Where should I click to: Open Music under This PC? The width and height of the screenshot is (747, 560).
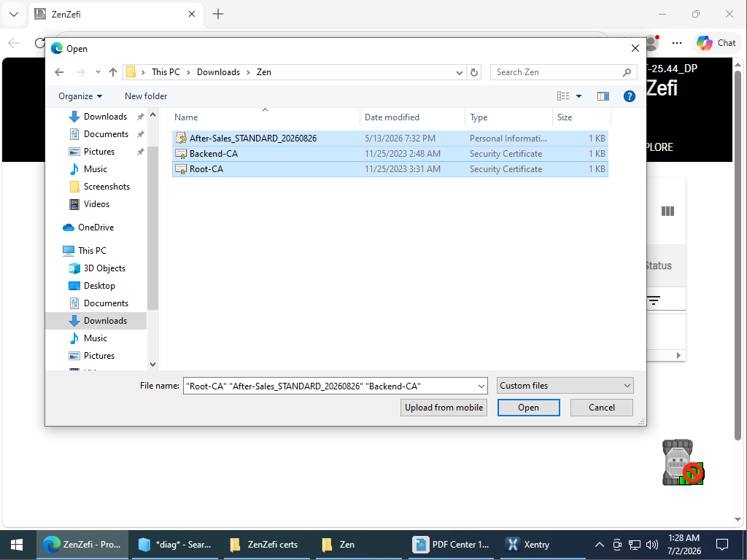[x=96, y=338]
